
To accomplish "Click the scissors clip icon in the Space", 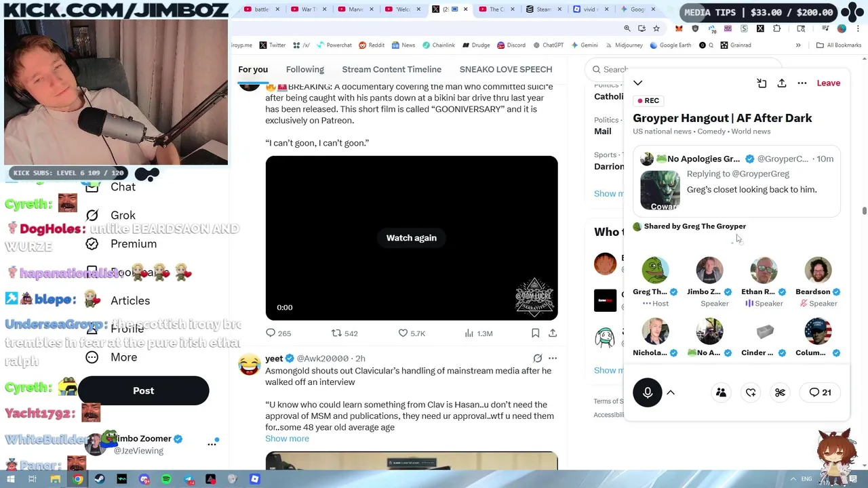I will pyautogui.click(x=780, y=392).
